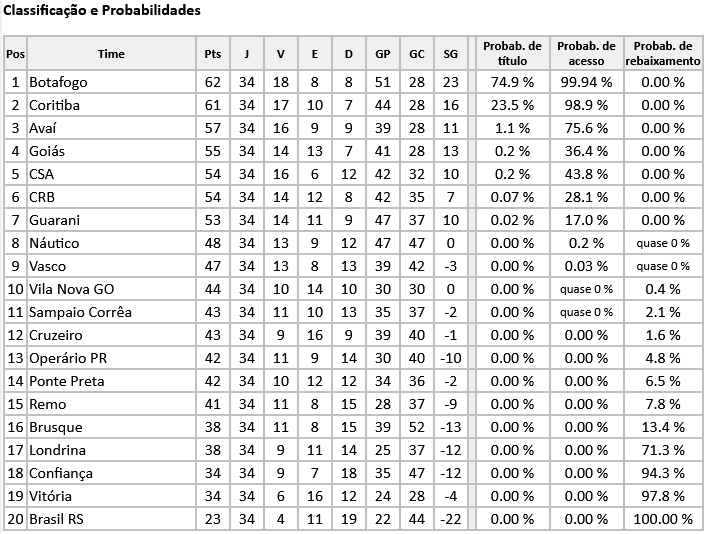Click the Ponte Preta team name
This screenshot has width=708, height=534.
(x=67, y=381)
